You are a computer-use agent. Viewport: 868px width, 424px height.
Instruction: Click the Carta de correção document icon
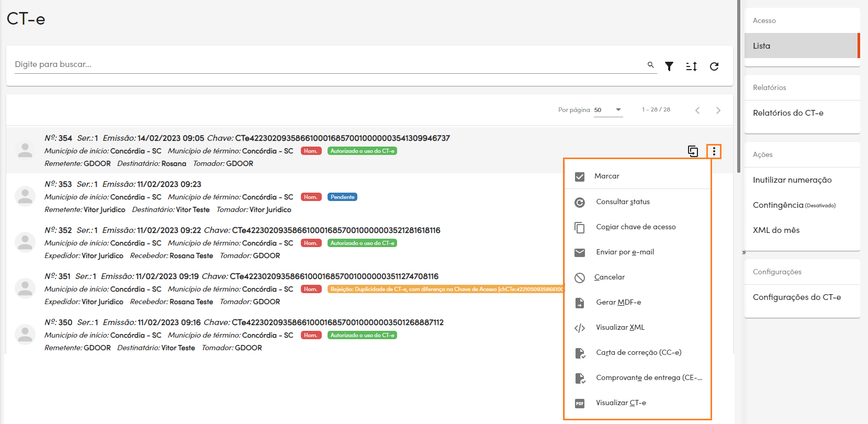580,353
